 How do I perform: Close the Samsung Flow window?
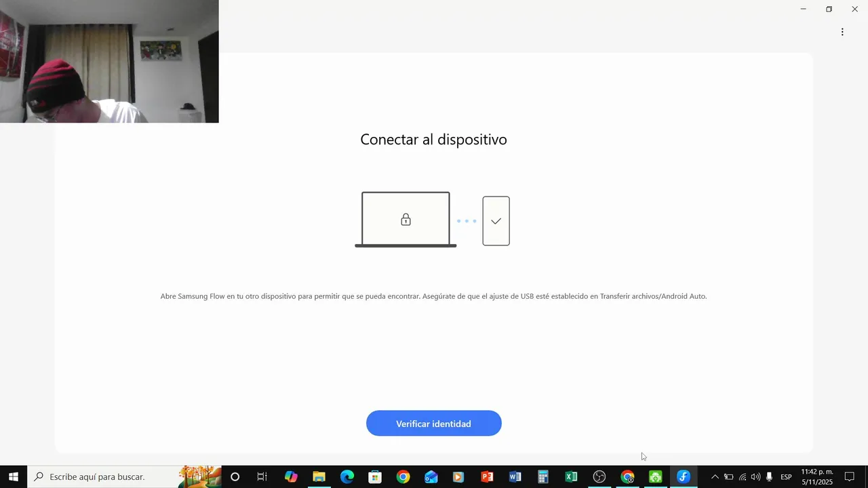point(854,9)
